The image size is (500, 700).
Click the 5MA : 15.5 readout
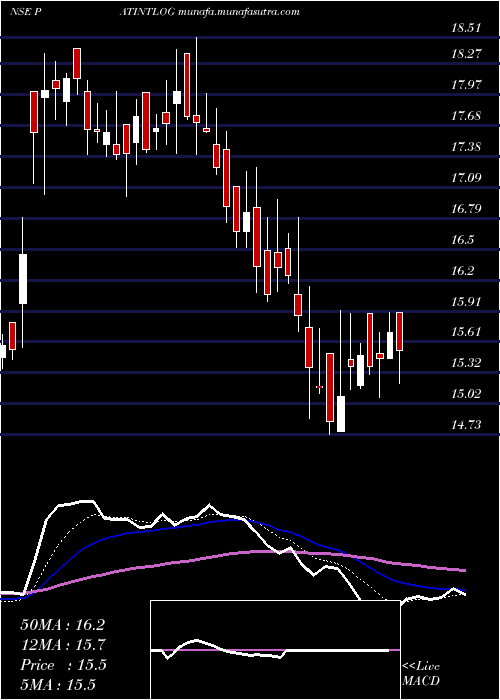pos(58,685)
